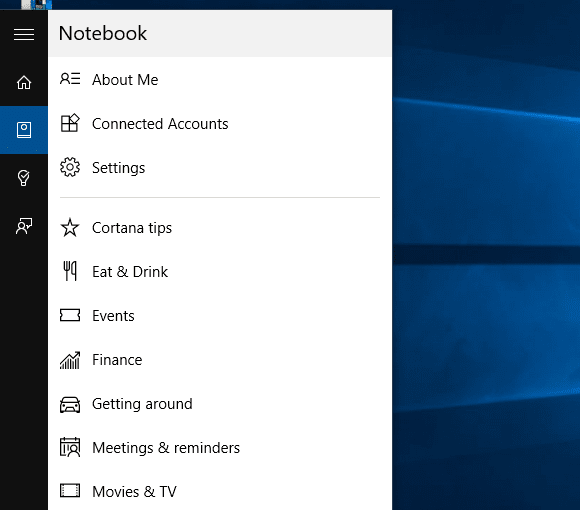Click the Settings gear icon
The height and width of the screenshot is (510, 580).
point(70,167)
